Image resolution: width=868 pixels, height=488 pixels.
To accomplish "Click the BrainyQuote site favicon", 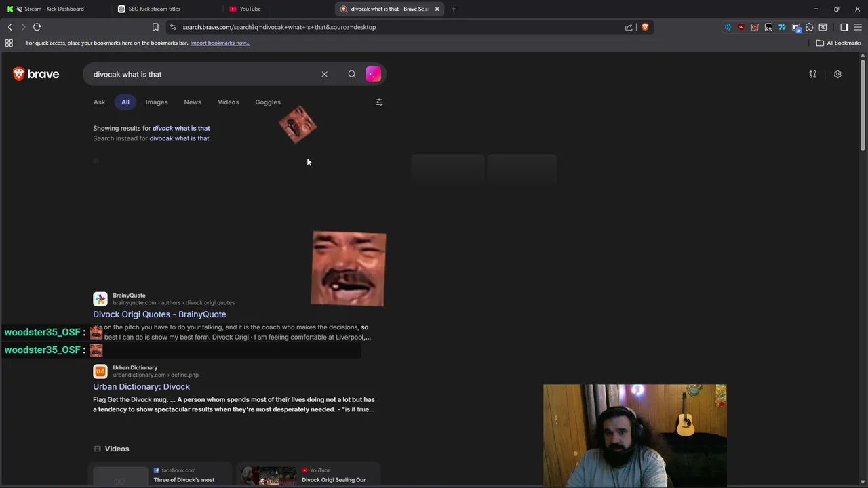I will (x=100, y=299).
